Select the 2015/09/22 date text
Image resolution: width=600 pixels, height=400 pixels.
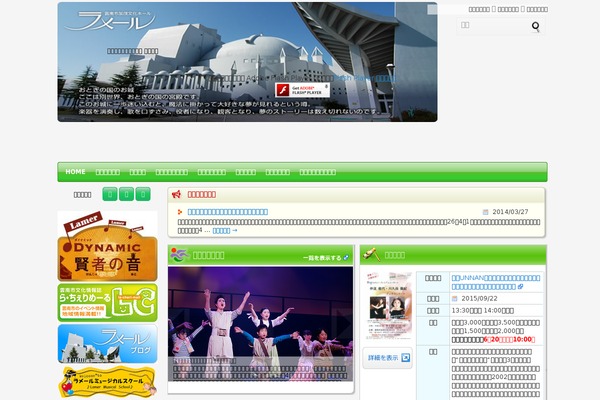[479, 299]
